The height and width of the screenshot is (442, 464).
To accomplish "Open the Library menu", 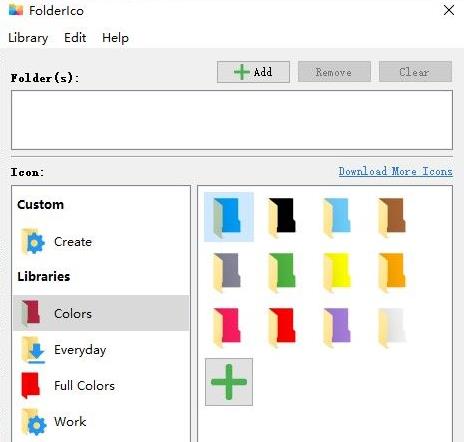I will click(28, 38).
